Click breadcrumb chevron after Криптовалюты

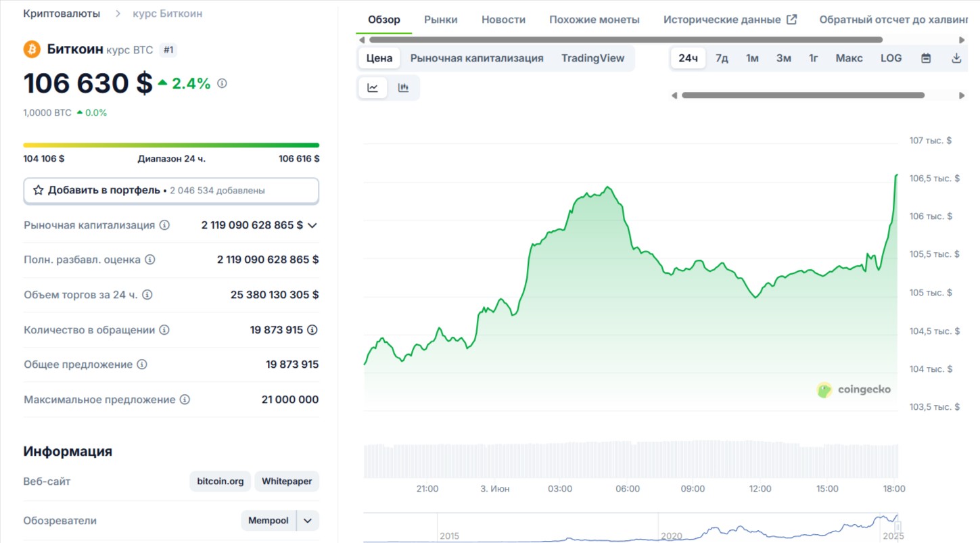(118, 14)
